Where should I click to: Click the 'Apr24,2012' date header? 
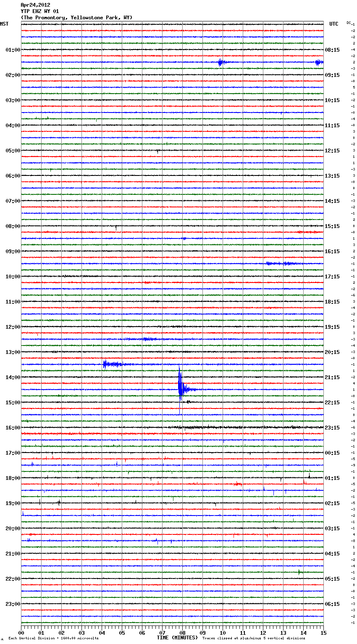tap(35, 5)
